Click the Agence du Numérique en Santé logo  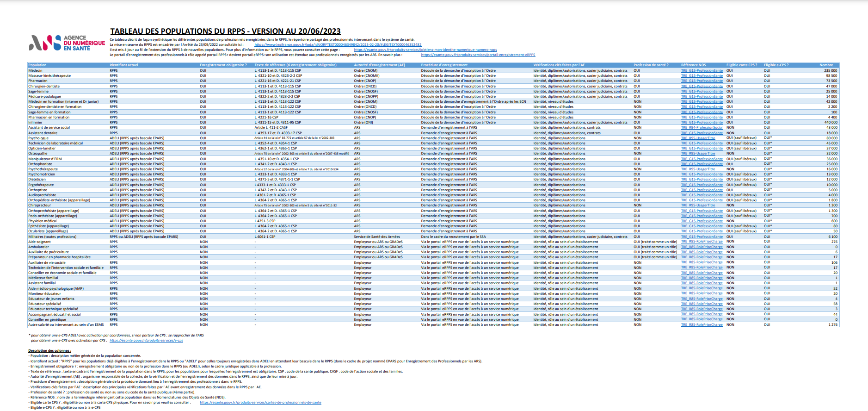click(67, 43)
